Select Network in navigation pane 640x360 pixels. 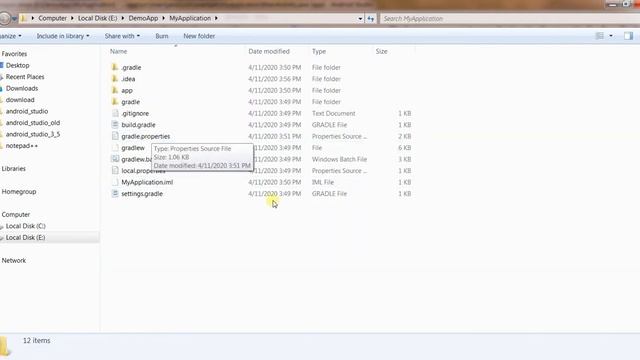(13, 260)
